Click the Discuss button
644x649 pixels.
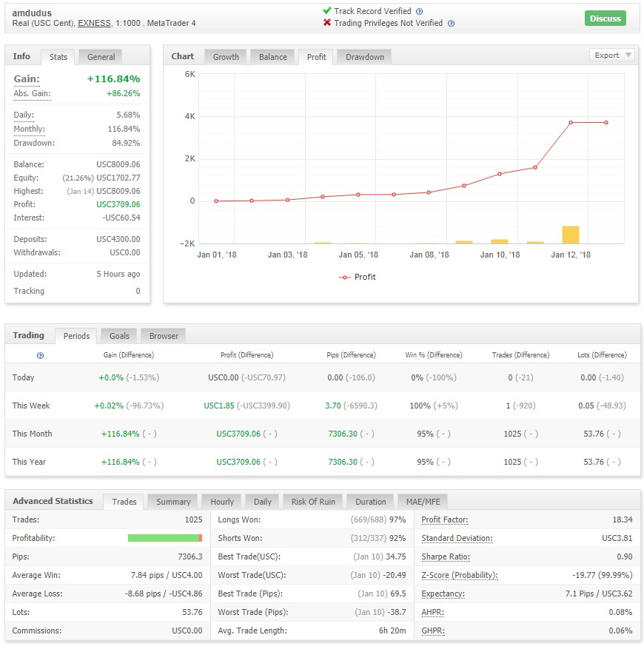[x=605, y=19]
